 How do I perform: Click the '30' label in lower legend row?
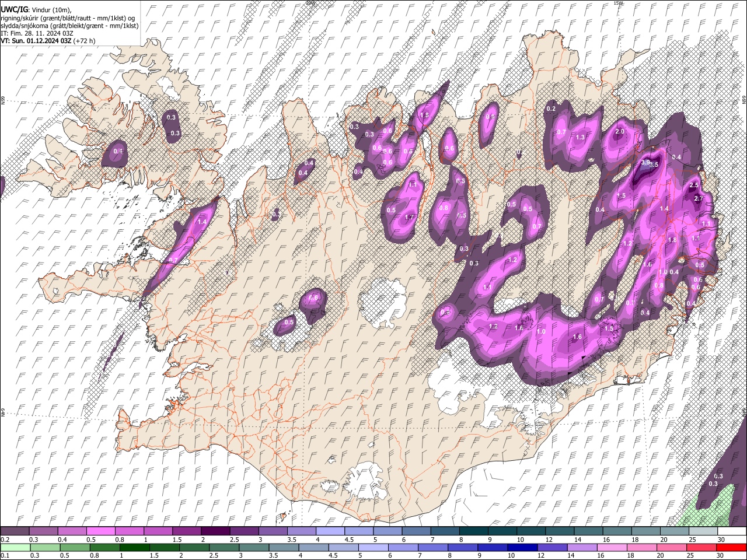[721, 556]
